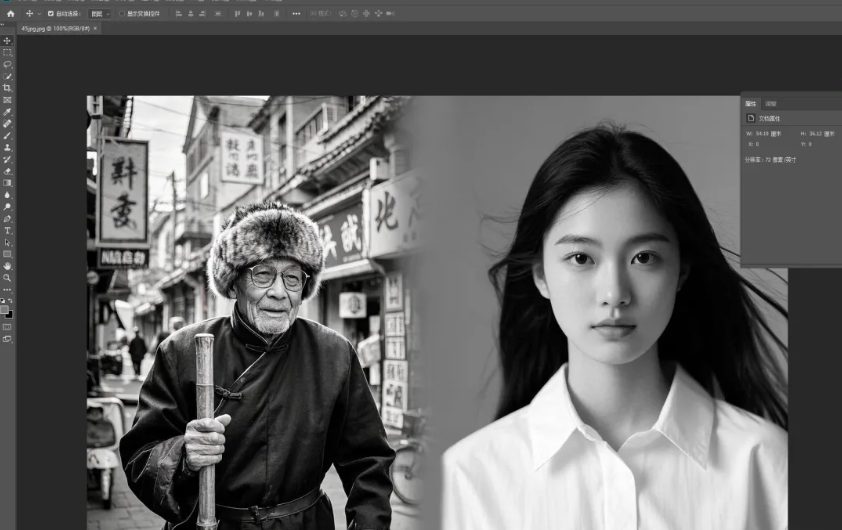Click the Home icon in options bar
This screenshot has width=842, height=530.
[10, 13]
